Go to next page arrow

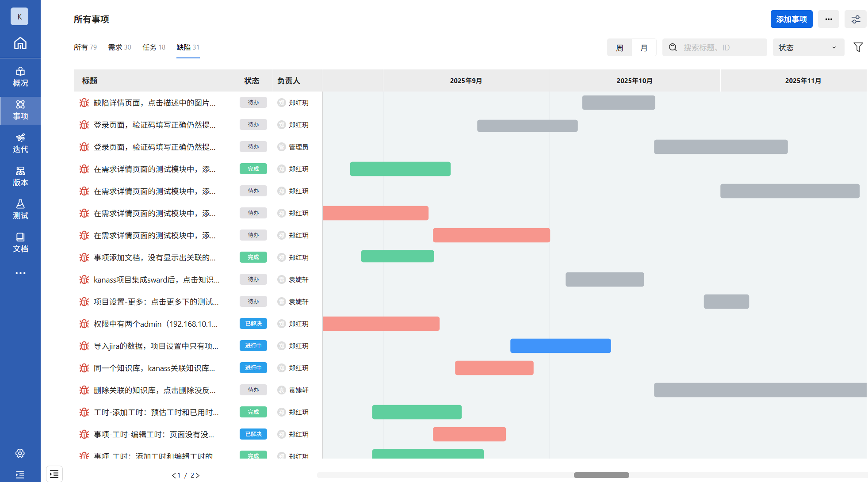click(198, 475)
